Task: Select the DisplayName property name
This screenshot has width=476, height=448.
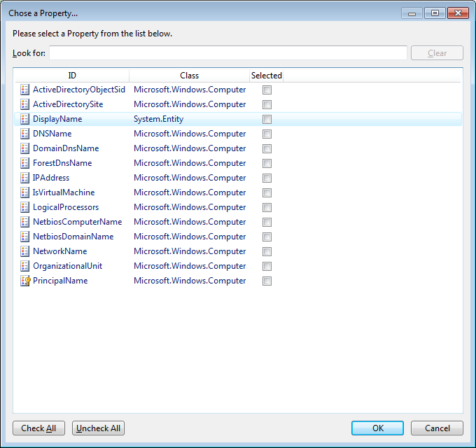Action: pos(57,119)
